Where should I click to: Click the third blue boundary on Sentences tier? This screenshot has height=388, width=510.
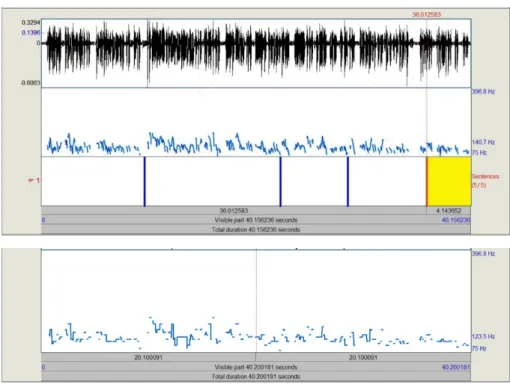pyautogui.click(x=348, y=181)
